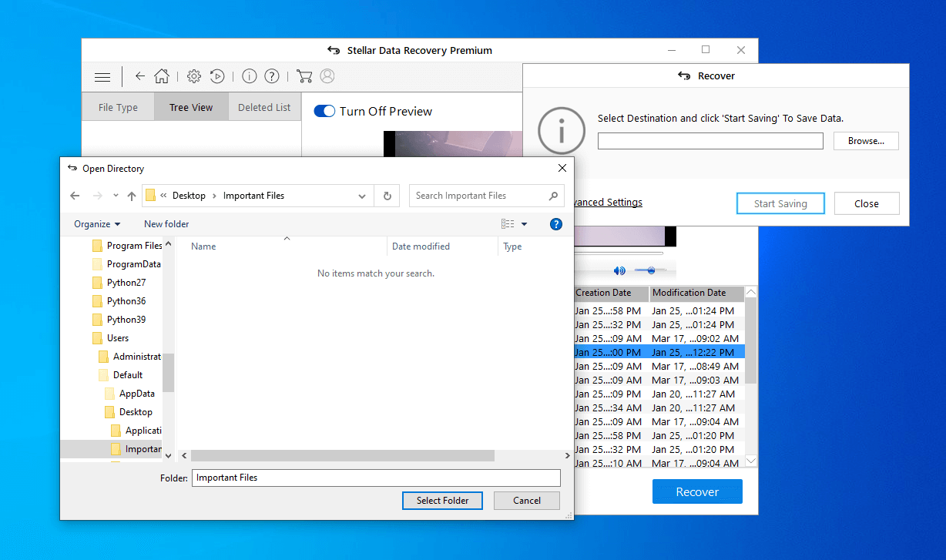Viewport: 946px width, 560px height.
Task: Select ProgramData folder in tree
Action: pyautogui.click(x=126, y=264)
